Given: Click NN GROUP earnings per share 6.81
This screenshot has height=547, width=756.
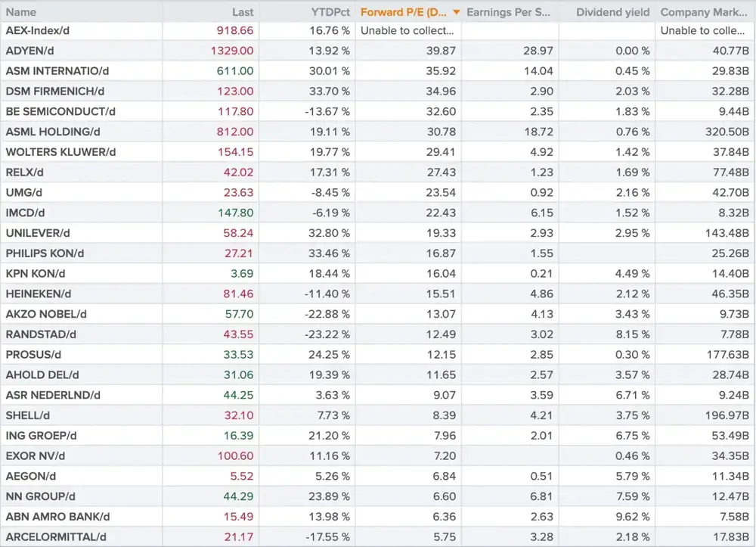Looking at the screenshot, I should tap(541, 496).
